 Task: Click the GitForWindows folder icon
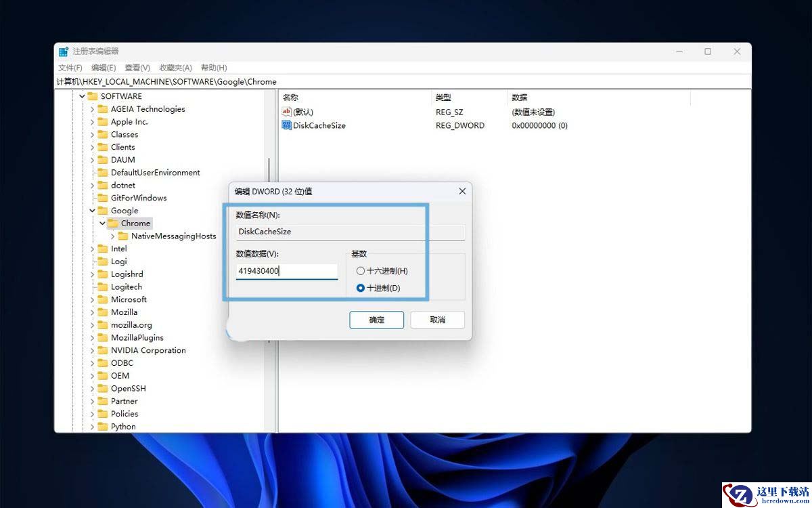103,198
